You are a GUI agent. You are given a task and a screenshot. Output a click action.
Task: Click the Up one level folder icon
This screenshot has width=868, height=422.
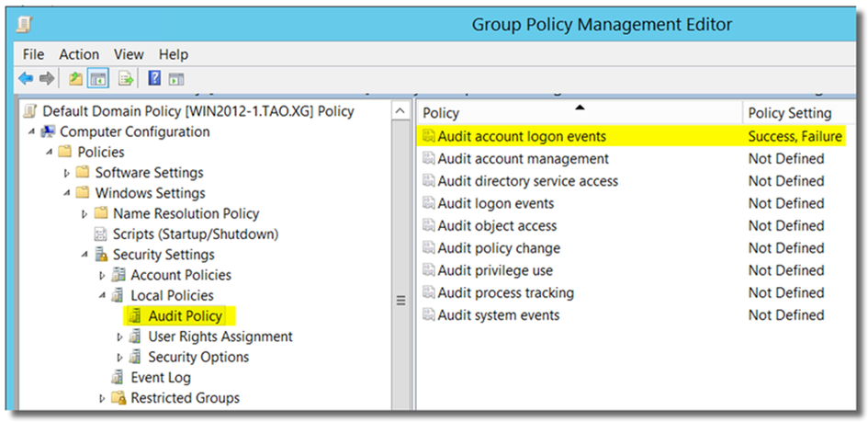[x=75, y=79]
